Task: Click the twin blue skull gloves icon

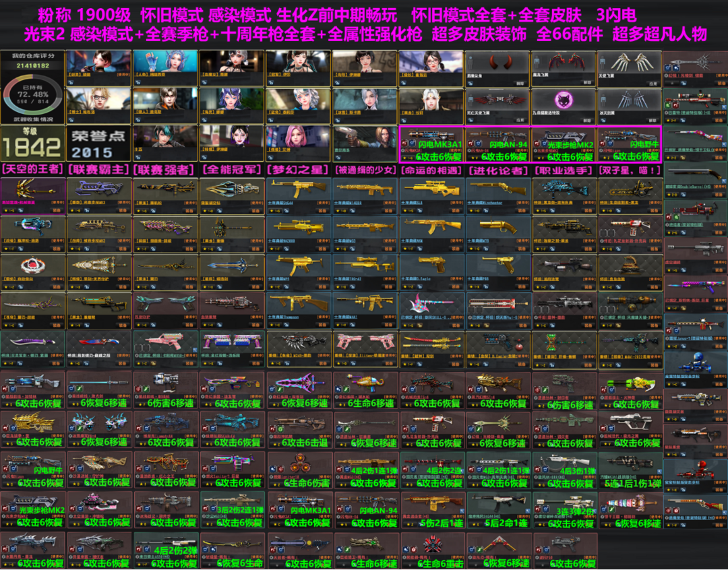Action: coord(98,422)
